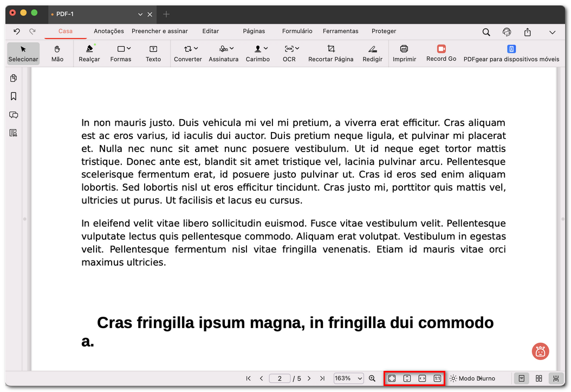Screen dimensions: 571x392
Task: Open PDFgear para dispositivos móveis
Action: tap(511, 54)
